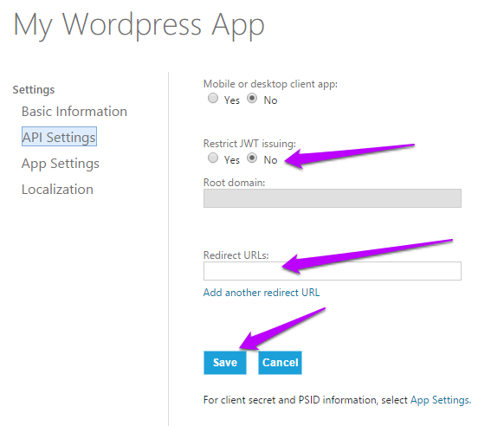Go to App Settings in sidebar

coord(61,164)
